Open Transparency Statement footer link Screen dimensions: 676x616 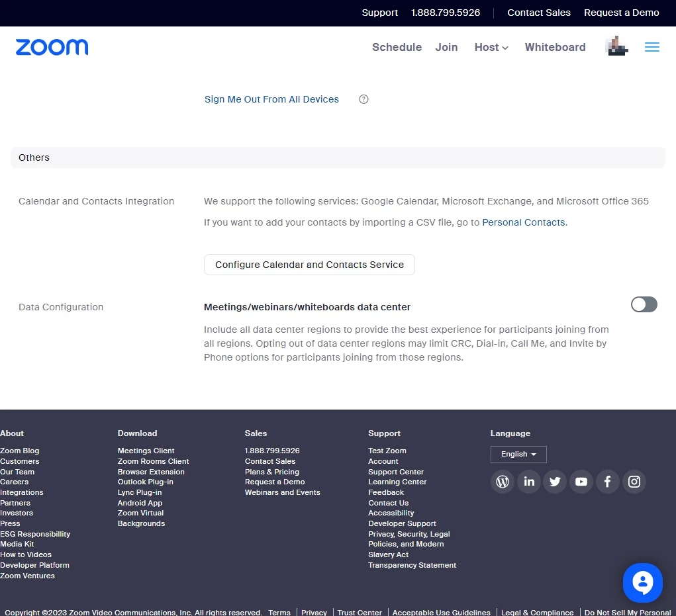[x=412, y=565]
